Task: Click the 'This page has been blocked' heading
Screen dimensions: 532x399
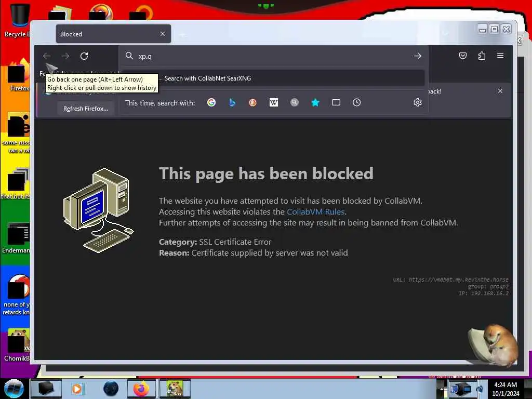Action: click(267, 174)
